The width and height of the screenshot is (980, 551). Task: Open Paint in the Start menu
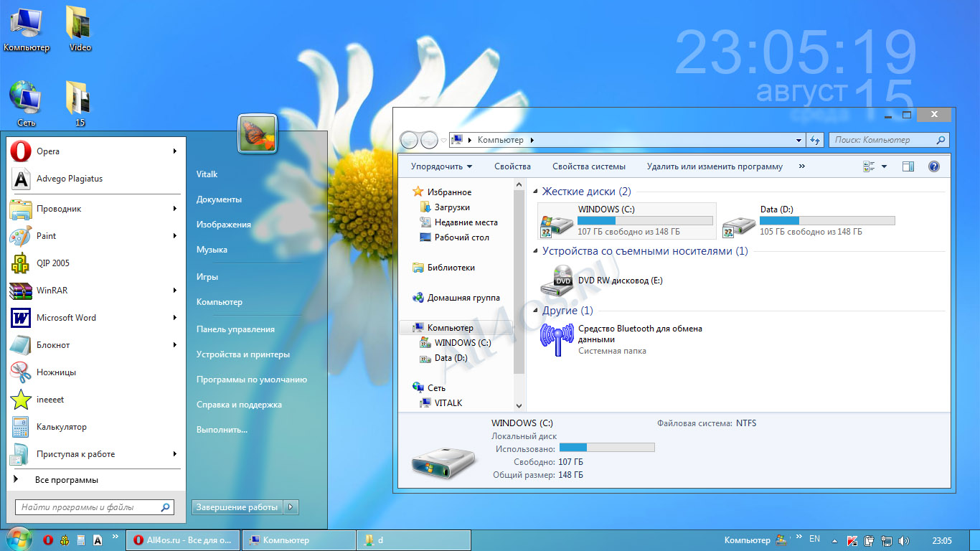click(96, 236)
